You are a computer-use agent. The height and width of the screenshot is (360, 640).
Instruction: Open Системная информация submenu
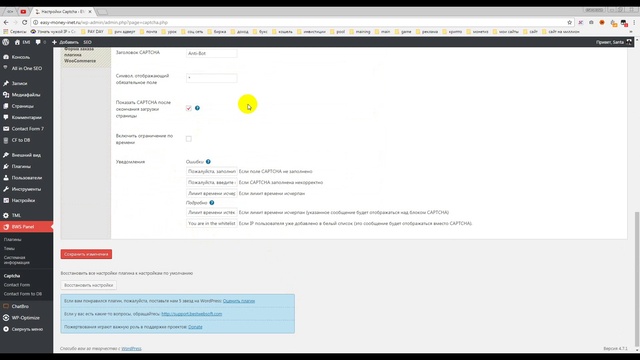(17, 260)
